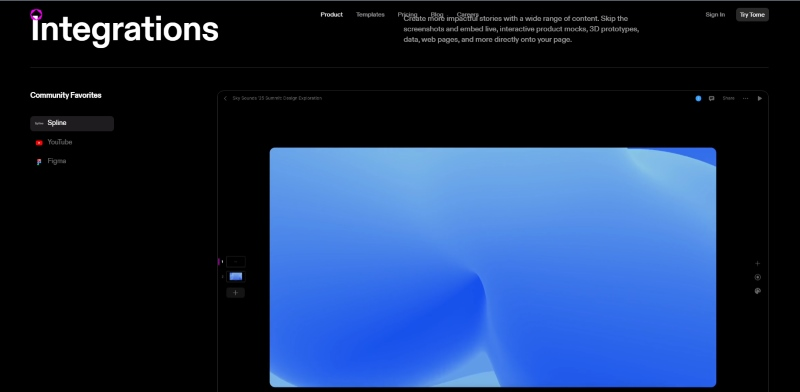Open the Product nav menu
The height and width of the screenshot is (392, 800).
pos(332,15)
